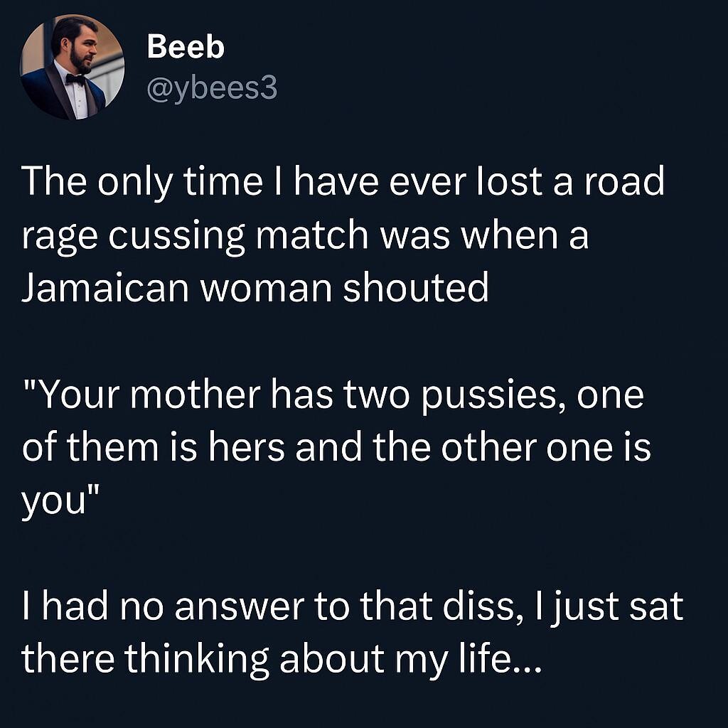Select the line starting "The only time"
The height and width of the screenshot is (728, 728).
pos(343,183)
